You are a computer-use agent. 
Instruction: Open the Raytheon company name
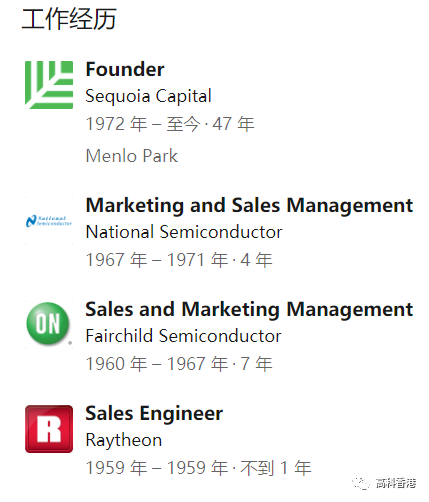tap(124, 440)
